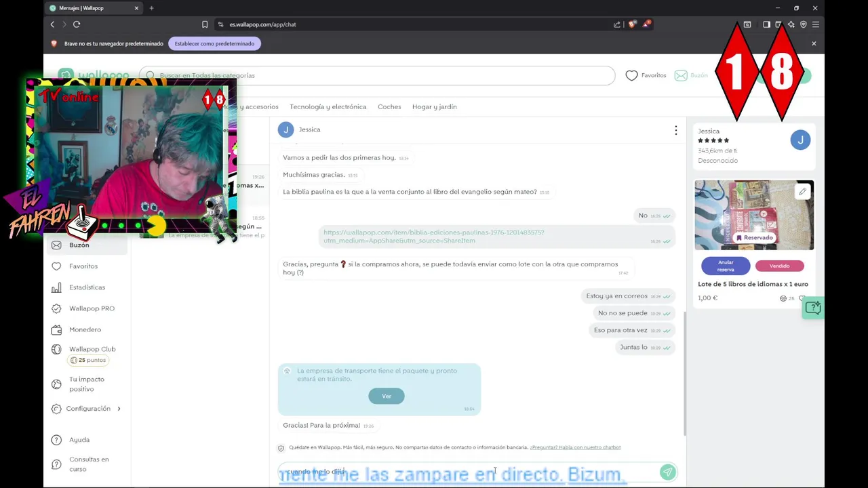Click the message text input box
This screenshot has width=868, height=488.
click(x=468, y=472)
